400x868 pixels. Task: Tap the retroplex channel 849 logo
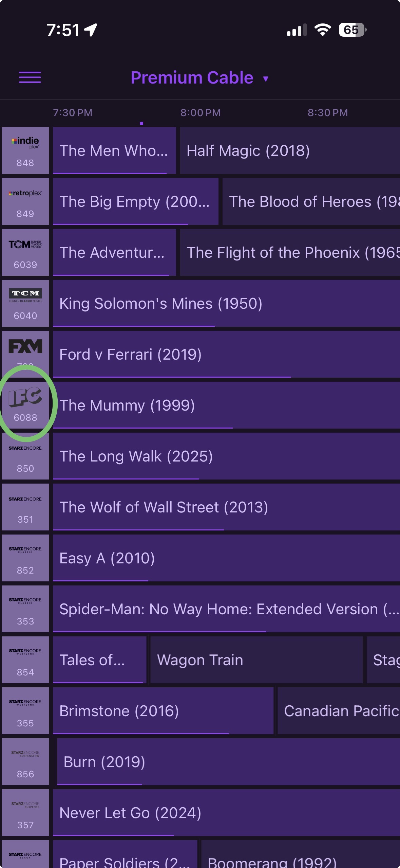(x=25, y=201)
